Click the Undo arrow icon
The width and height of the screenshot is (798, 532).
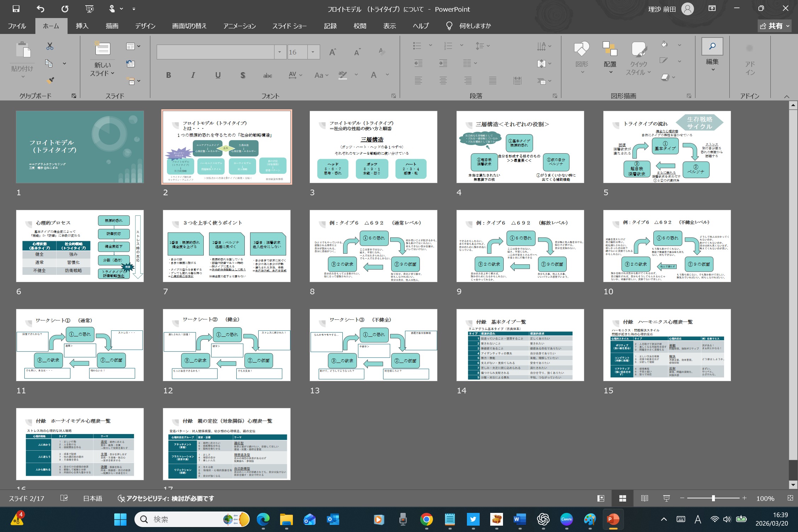pyautogui.click(x=41, y=9)
